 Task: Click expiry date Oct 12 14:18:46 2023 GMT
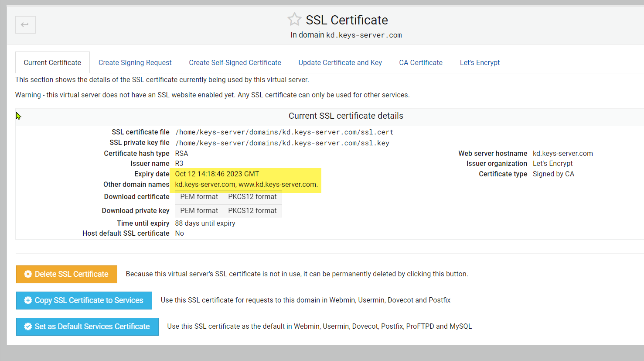pyautogui.click(x=217, y=174)
